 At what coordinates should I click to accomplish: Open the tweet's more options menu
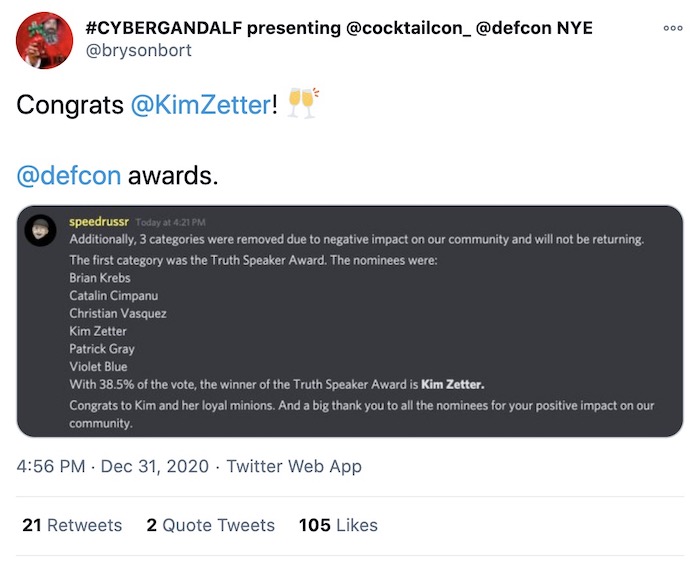click(x=673, y=29)
